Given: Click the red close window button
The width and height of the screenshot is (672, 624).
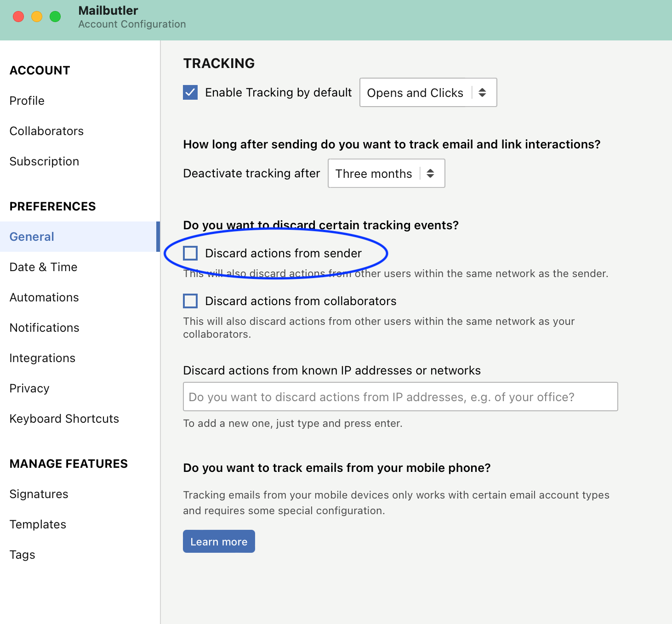Looking at the screenshot, I should coord(18,17).
